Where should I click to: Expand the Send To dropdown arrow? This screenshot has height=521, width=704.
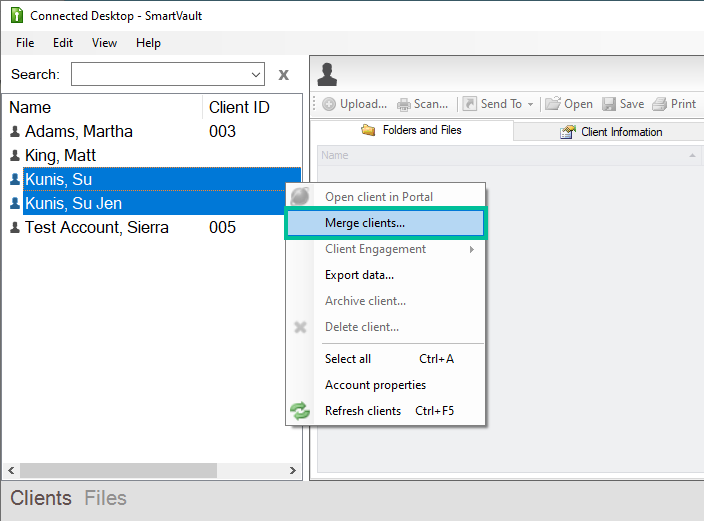tap(530, 104)
